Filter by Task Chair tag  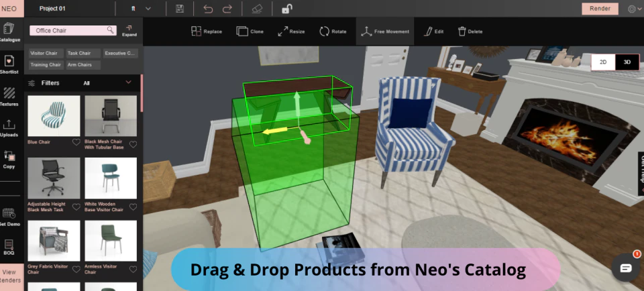point(83,54)
